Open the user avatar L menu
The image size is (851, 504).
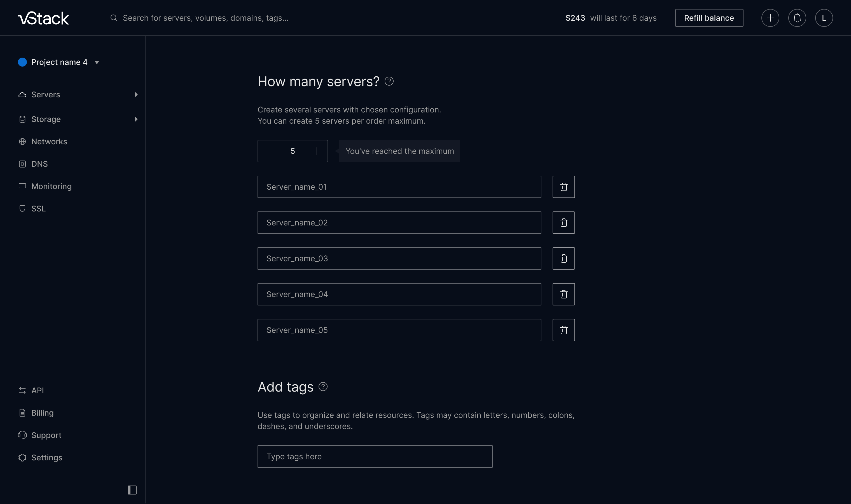[824, 18]
